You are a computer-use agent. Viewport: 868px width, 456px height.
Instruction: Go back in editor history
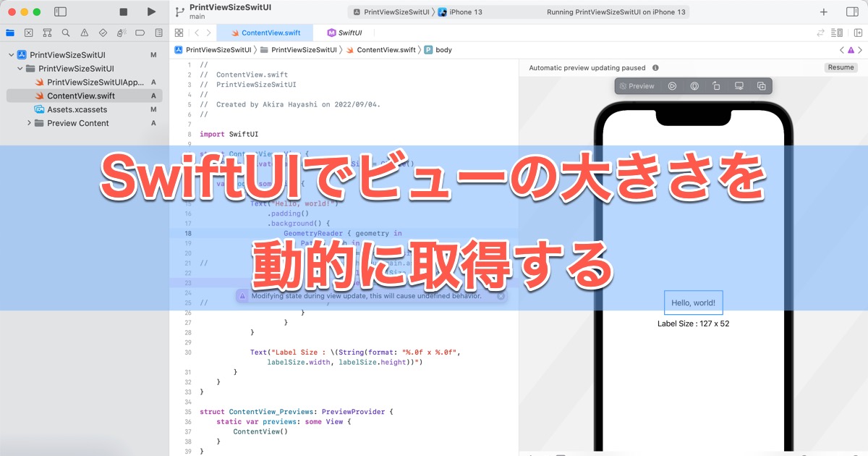pyautogui.click(x=196, y=33)
